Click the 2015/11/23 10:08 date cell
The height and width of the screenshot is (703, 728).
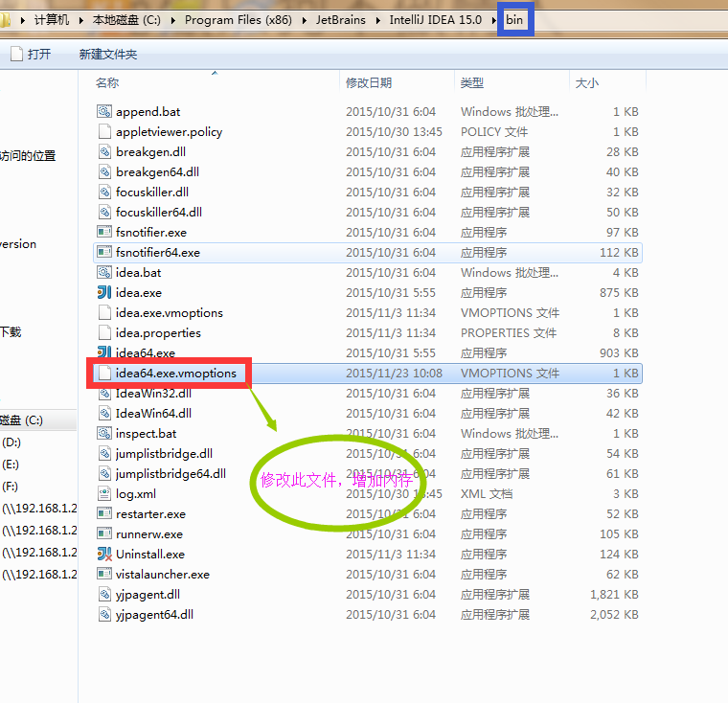(395, 374)
